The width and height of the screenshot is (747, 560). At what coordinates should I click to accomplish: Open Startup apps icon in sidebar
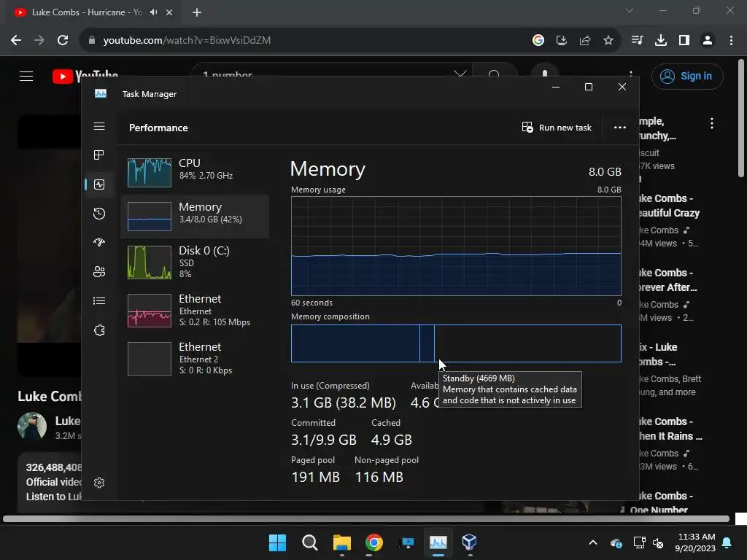pos(99,242)
